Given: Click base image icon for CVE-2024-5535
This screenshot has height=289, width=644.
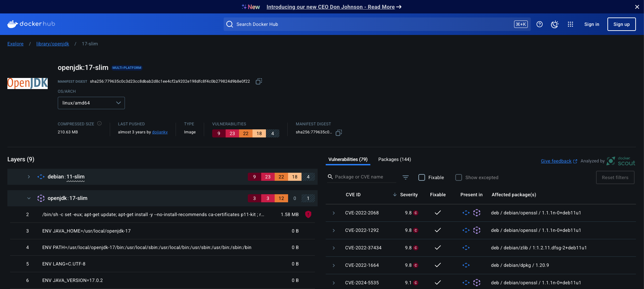Looking at the screenshot, I should pos(466,283).
